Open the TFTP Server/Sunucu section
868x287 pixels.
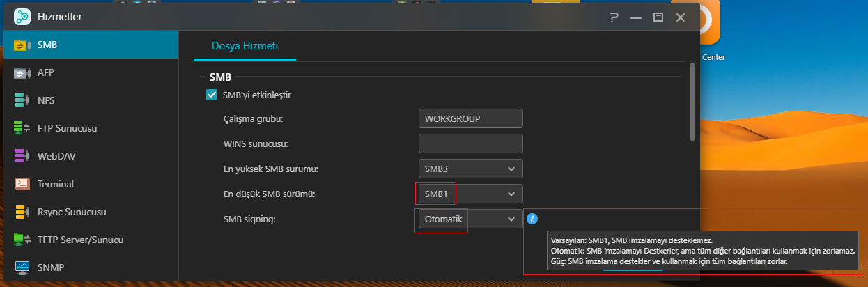89,240
